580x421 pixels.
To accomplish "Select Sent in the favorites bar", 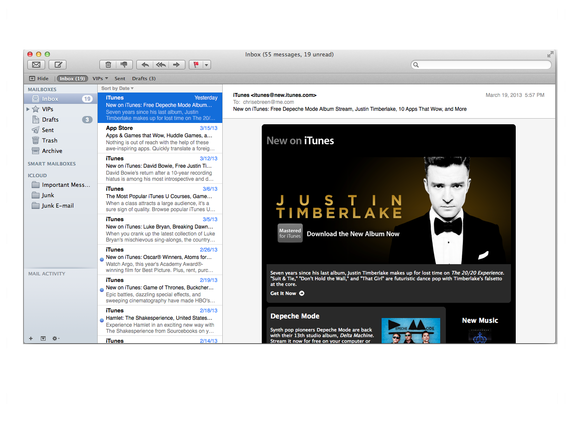I will pyautogui.click(x=119, y=78).
